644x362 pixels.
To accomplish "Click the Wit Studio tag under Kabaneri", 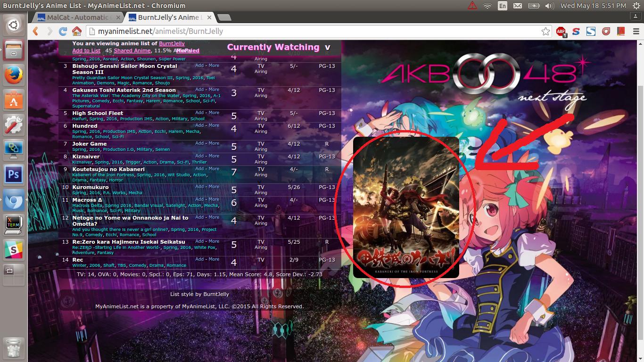I will pos(179,175).
